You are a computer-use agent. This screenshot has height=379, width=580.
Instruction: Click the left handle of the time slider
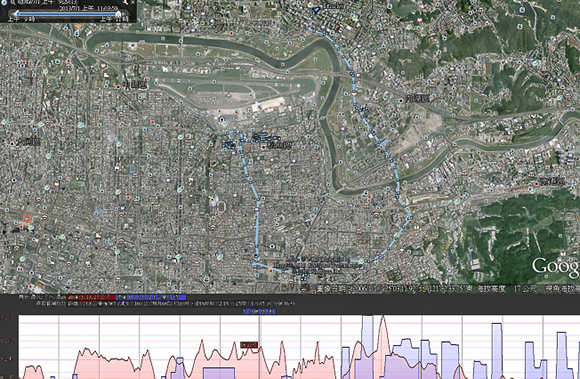click(16, 14)
